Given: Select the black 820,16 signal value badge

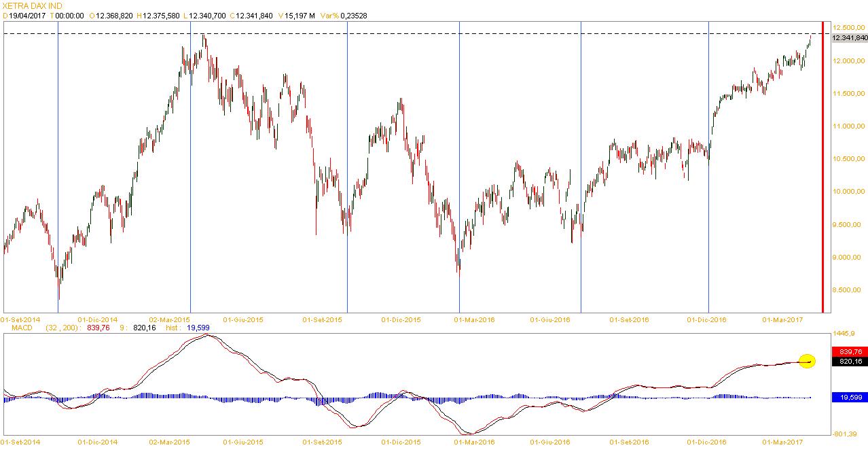Looking at the screenshot, I should pyautogui.click(x=850, y=362).
